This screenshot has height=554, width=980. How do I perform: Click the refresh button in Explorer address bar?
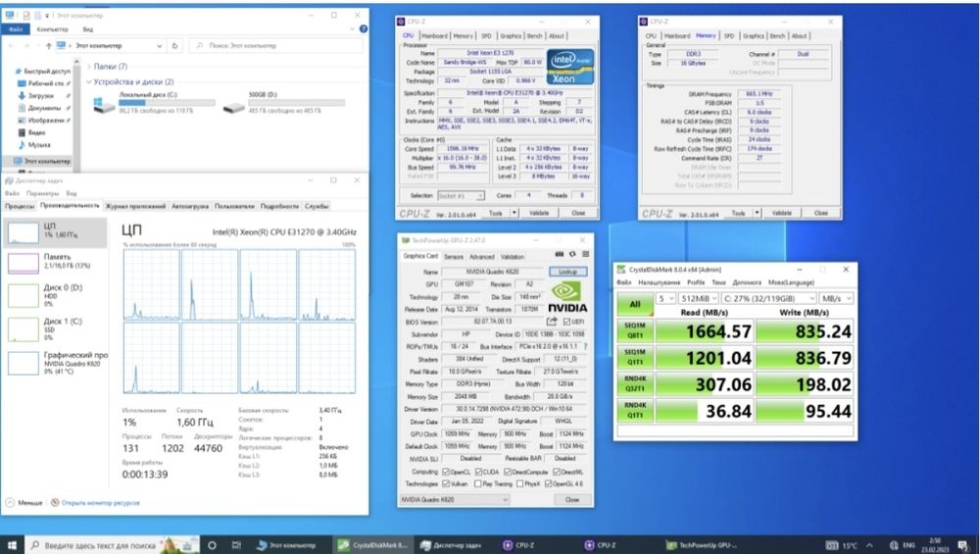coord(175,46)
